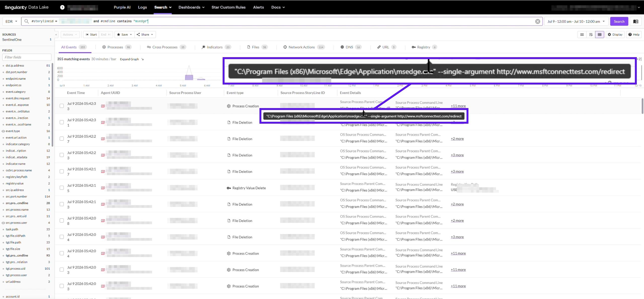The image size is (644, 299).
Task: Run the query with the Search button
Action: (x=619, y=21)
